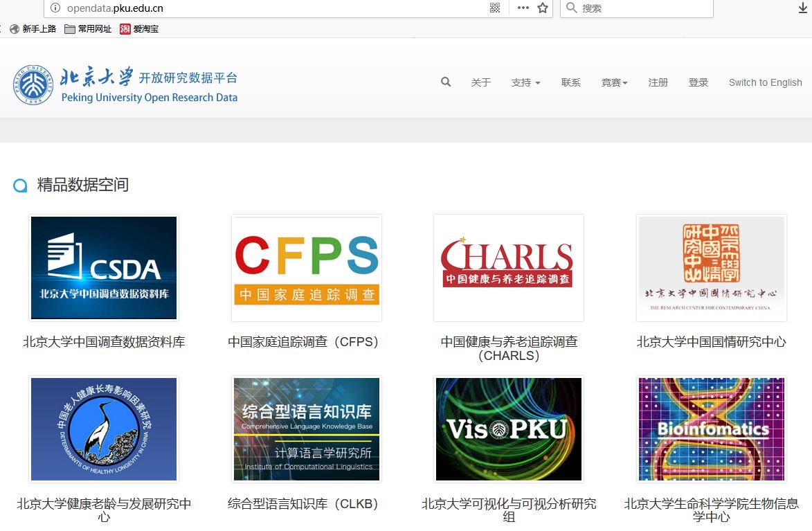Click the 精品数据空间 section heading
The width and height of the screenshot is (812, 531).
[x=83, y=184]
